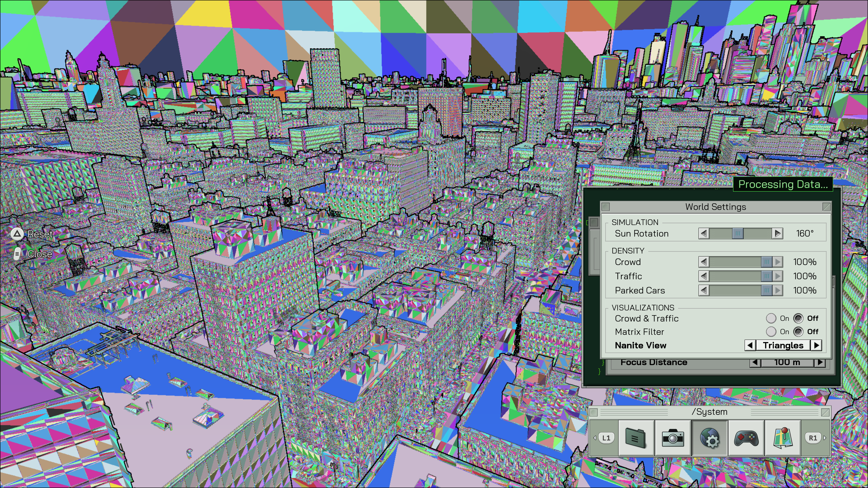
Task: Click the box icon of the window behind World Settings
Action: tap(594, 222)
